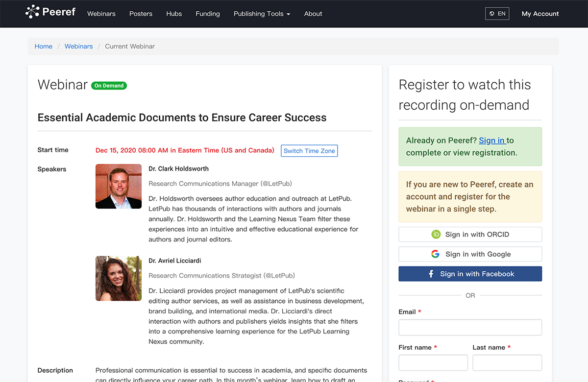Expand the Publishing Tools dropdown
Viewport: 588px width, 382px height.
click(262, 14)
